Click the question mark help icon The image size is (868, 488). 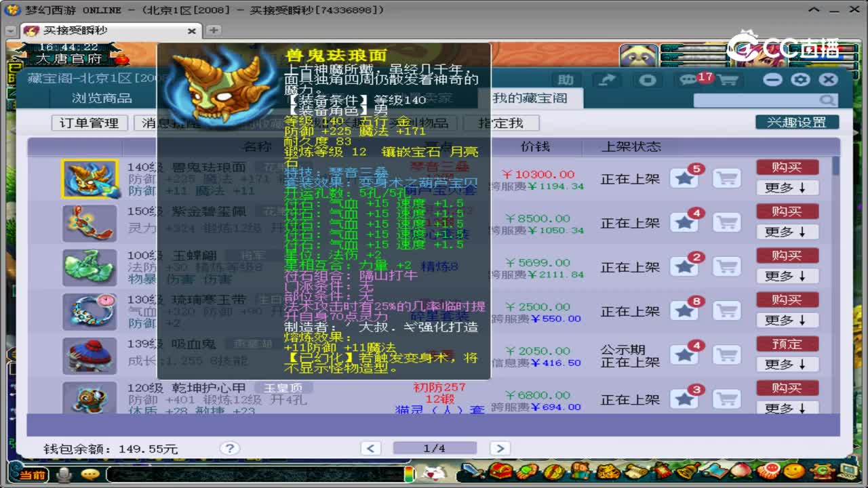point(229,449)
